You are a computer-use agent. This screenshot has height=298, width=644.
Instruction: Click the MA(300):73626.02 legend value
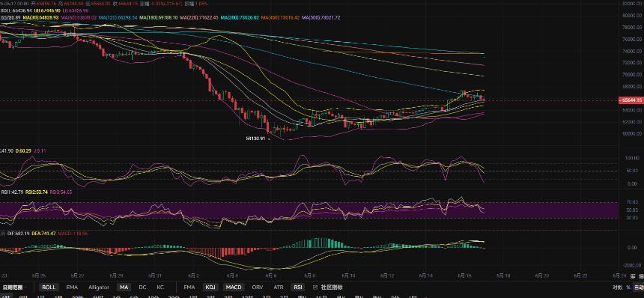240,18
